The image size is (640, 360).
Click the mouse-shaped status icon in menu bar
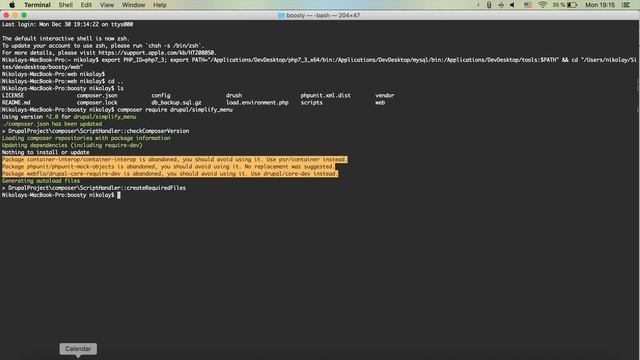click(489, 5)
